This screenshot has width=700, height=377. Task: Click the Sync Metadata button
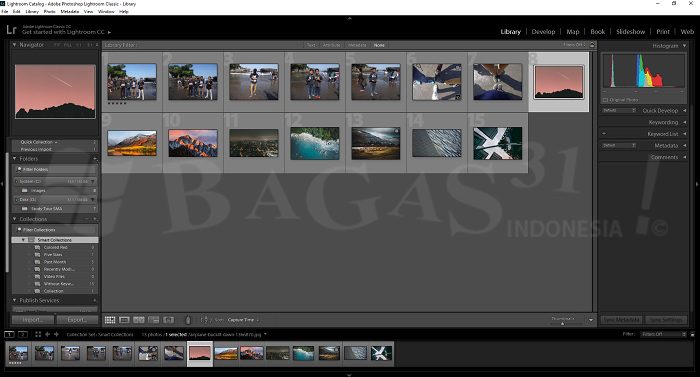621,320
